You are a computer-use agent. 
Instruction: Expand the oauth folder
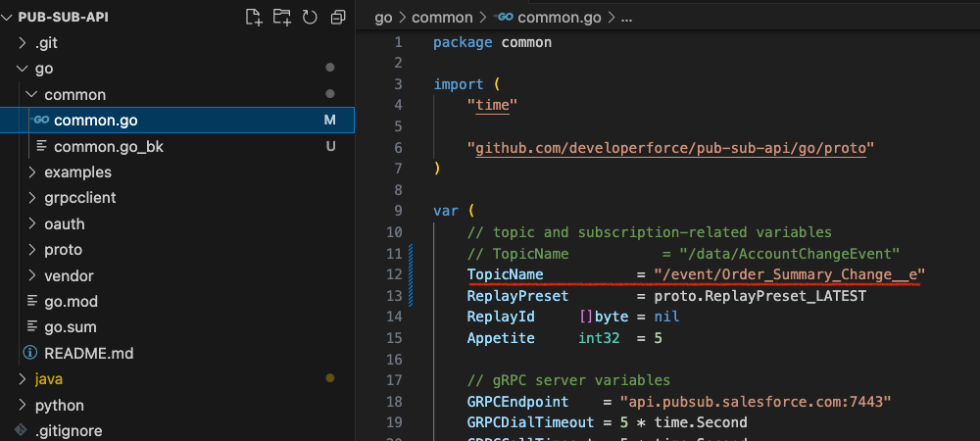click(x=31, y=224)
